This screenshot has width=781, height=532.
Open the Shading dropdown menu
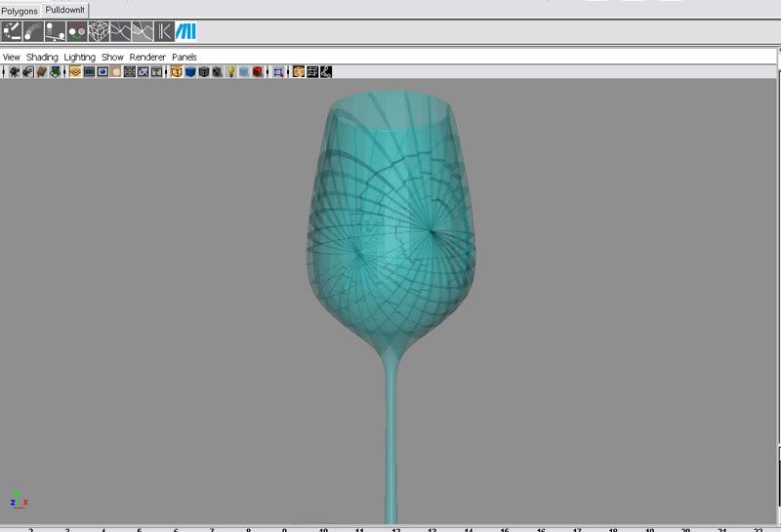42,58
